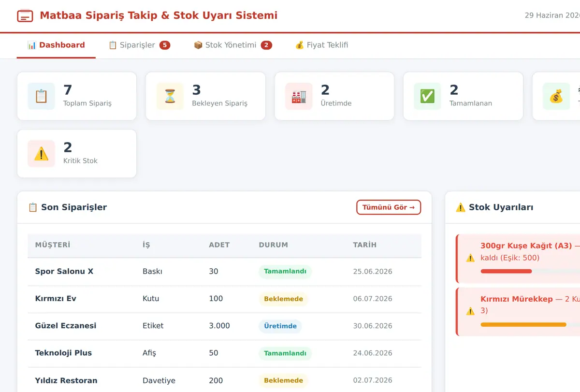
Task: Click the Son Siparişler panel heading
Action: point(67,207)
